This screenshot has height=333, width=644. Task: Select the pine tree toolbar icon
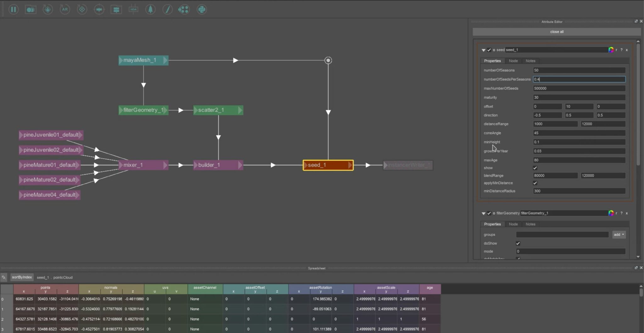[151, 9]
